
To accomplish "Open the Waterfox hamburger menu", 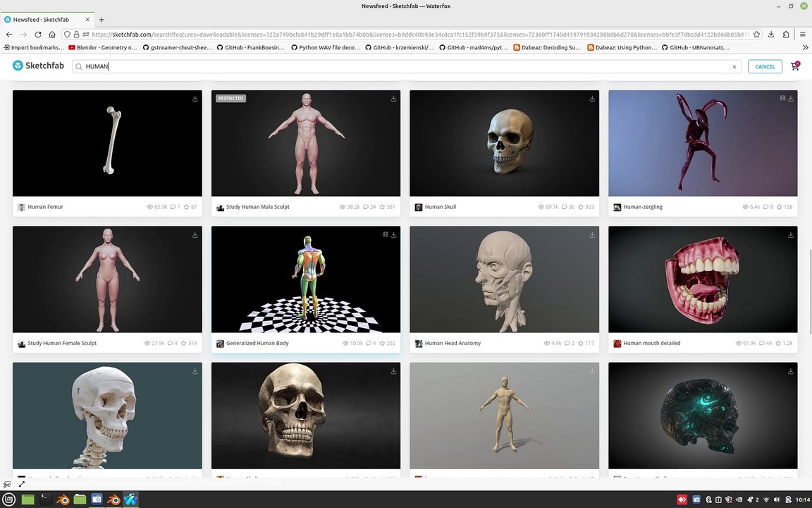I will pyautogui.click(x=803, y=35).
